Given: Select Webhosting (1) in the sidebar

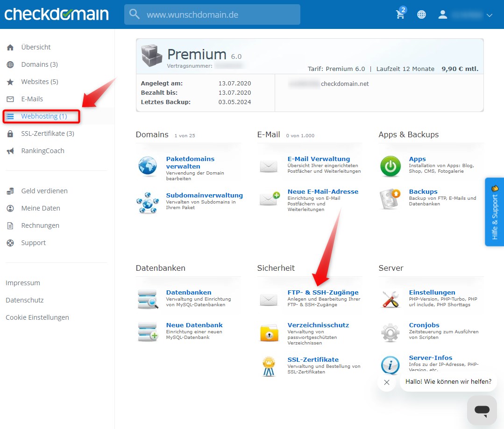Looking at the screenshot, I should tap(44, 116).
